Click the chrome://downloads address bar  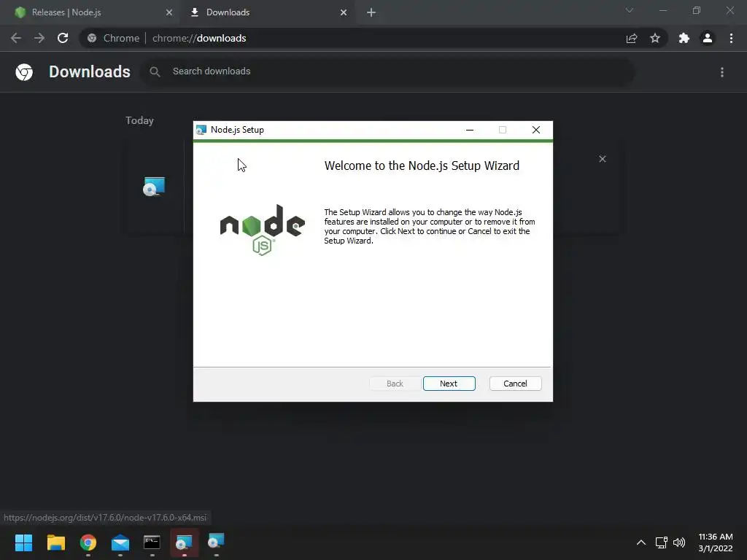point(374,38)
